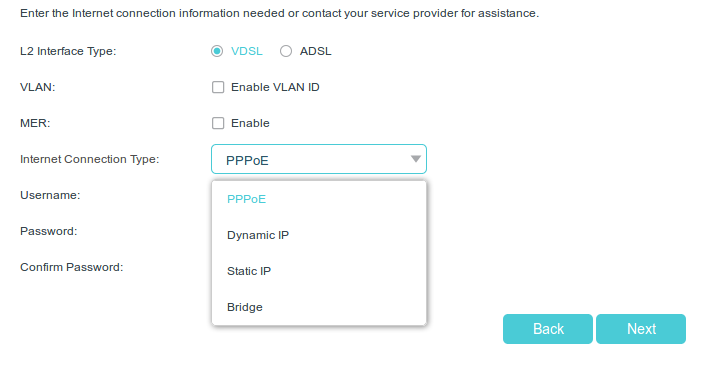Choose the ADSL radio button
The height and width of the screenshot is (374, 717).
tap(286, 51)
